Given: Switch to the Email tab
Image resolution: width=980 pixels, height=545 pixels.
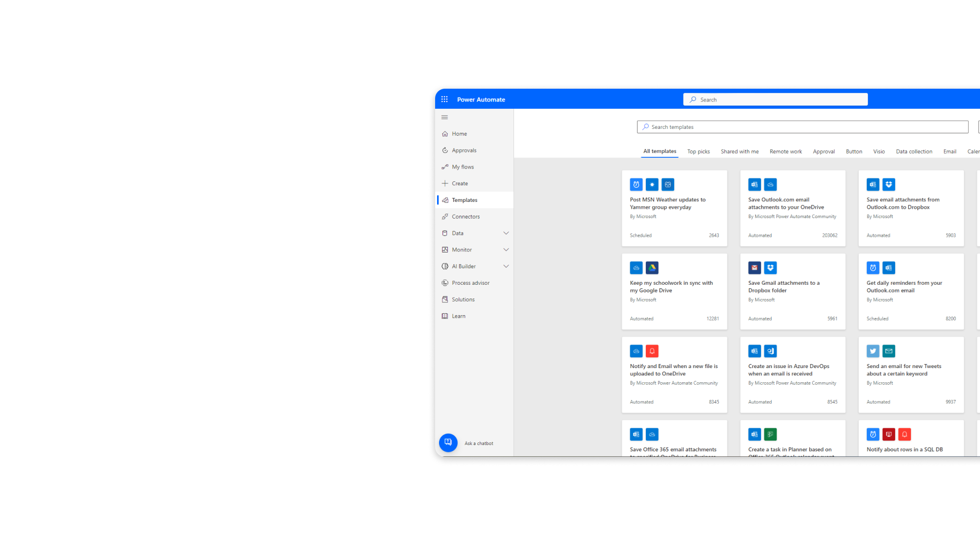Looking at the screenshot, I should [950, 151].
